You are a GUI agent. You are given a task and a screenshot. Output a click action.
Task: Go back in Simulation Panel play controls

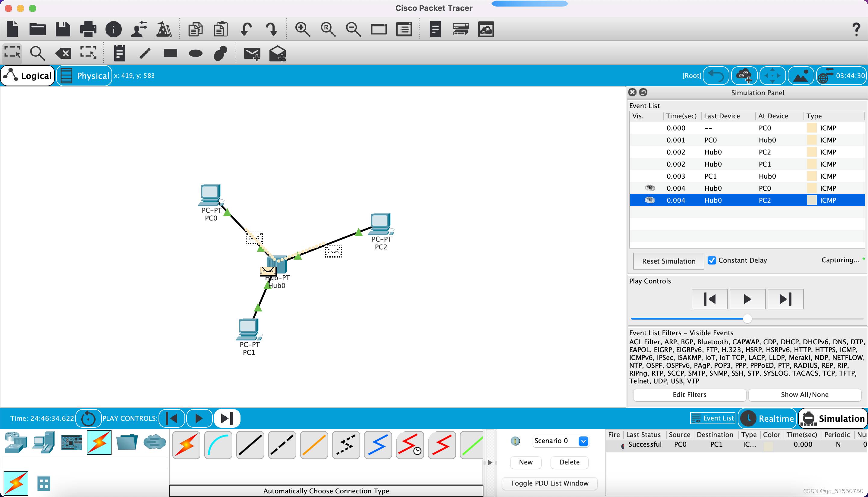point(709,299)
